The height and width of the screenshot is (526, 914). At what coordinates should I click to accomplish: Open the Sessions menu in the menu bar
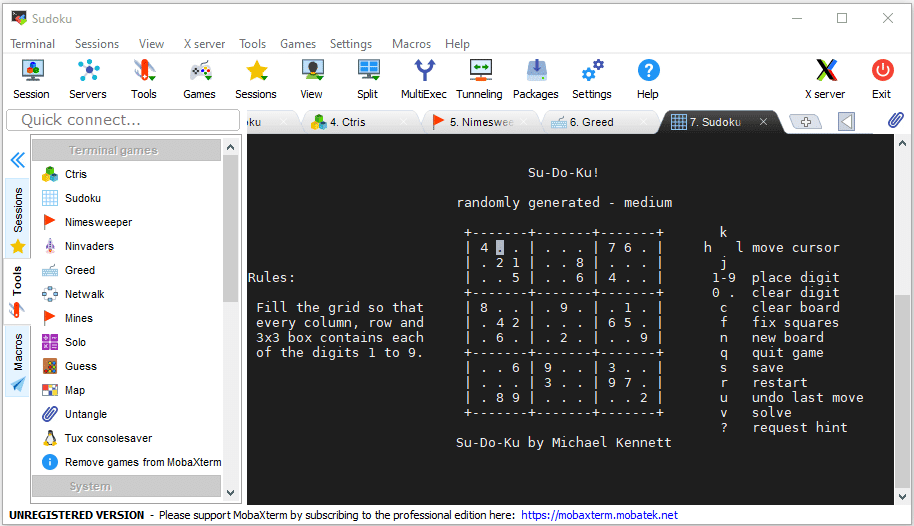[x=97, y=44]
